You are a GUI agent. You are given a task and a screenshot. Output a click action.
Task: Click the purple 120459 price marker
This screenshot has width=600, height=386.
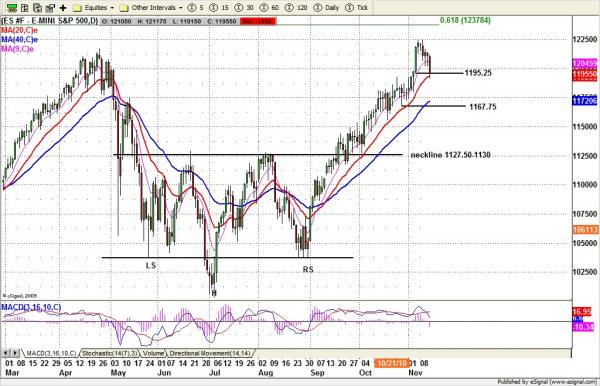[584, 64]
